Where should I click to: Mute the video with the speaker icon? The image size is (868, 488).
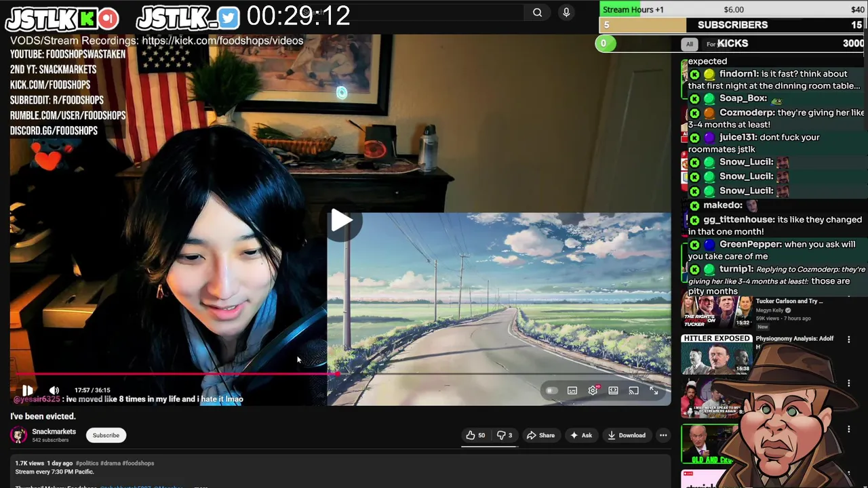click(54, 390)
